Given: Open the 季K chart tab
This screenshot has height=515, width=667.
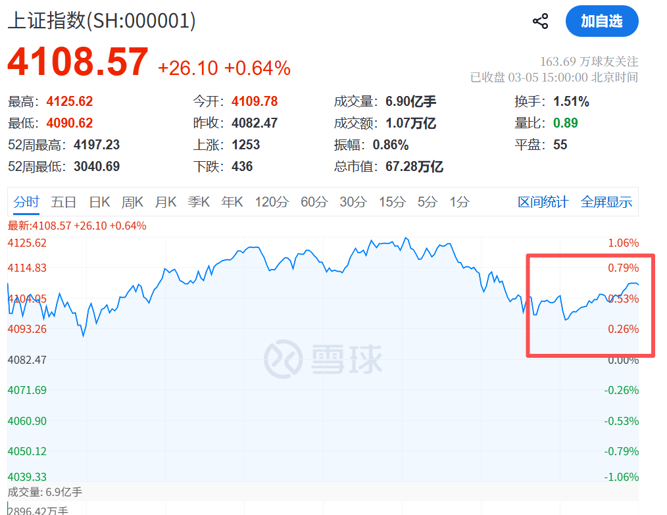Looking at the screenshot, I should click(198, 202).
